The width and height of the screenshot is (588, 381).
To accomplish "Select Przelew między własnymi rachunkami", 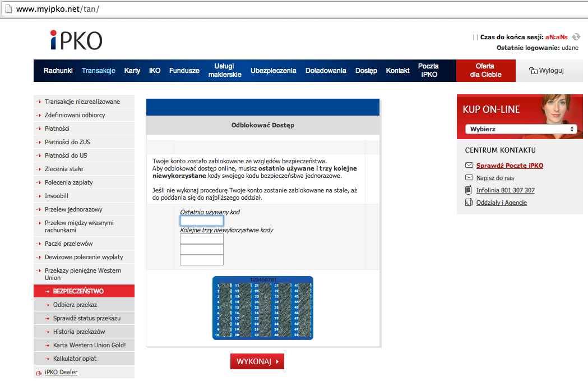I will coord(84,226).
